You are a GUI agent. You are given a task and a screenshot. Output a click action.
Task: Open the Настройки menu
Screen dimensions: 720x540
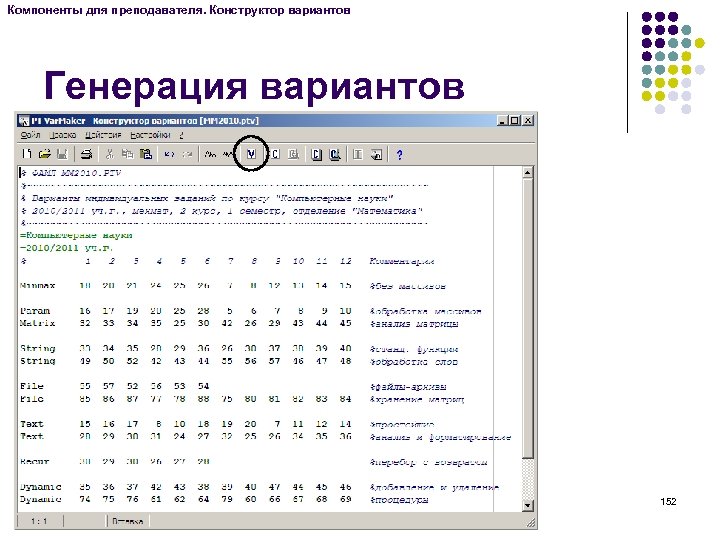[x=150, y=135]
